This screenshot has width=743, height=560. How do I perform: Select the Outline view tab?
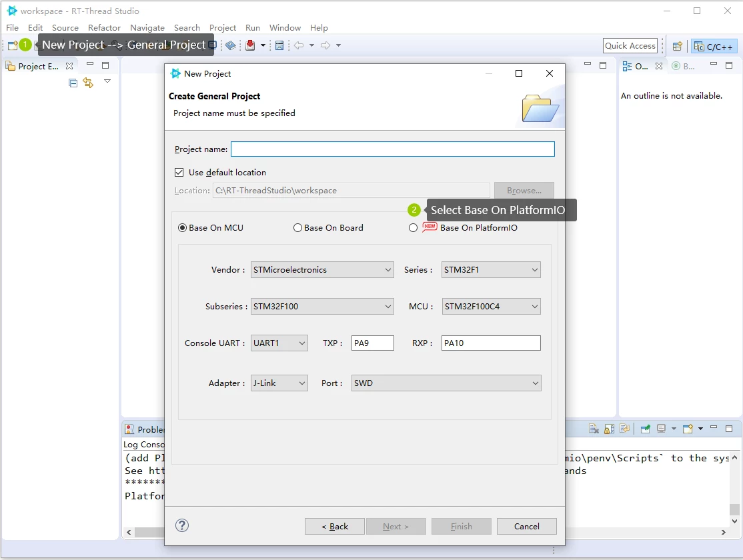(x=636, y=66)
